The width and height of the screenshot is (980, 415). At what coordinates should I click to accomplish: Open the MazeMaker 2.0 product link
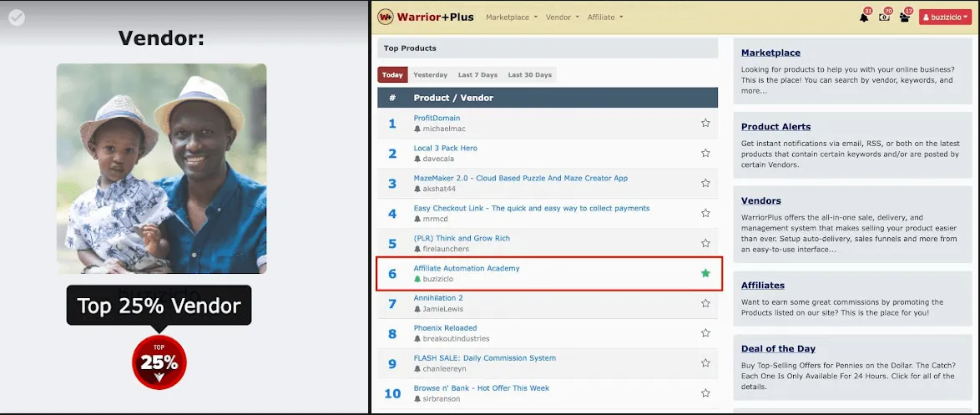pyautogui.click(x=521, y=178)
